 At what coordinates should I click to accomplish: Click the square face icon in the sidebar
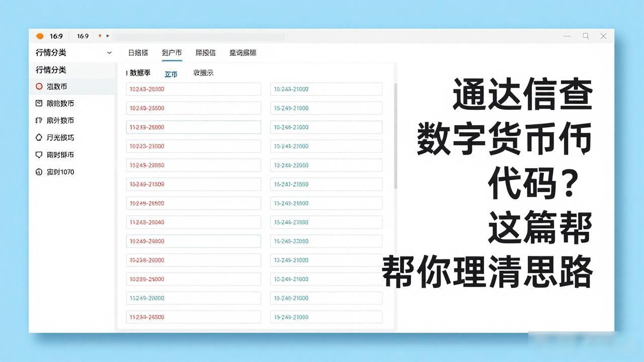click(x=39, y=104)
